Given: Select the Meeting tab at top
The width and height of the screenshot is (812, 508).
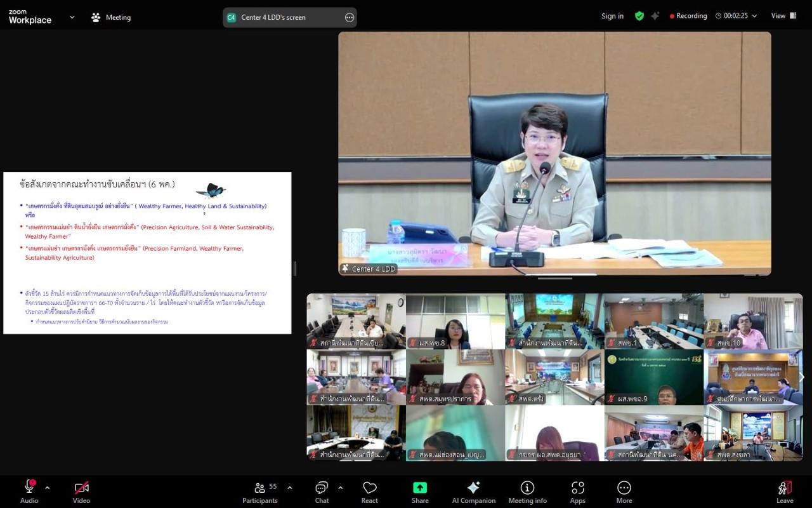Looking at the screenshot, I should 111,17.
